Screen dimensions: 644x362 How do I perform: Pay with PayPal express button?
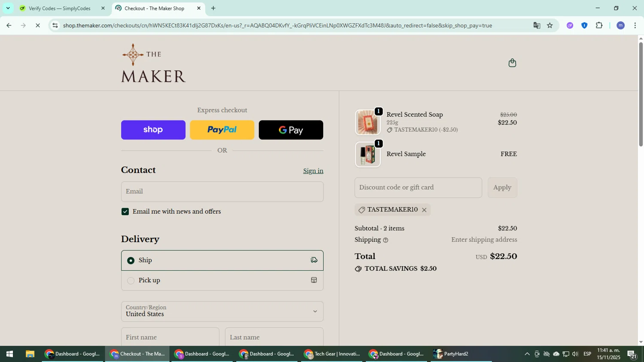pyautogui.click(x=222, y=130)
